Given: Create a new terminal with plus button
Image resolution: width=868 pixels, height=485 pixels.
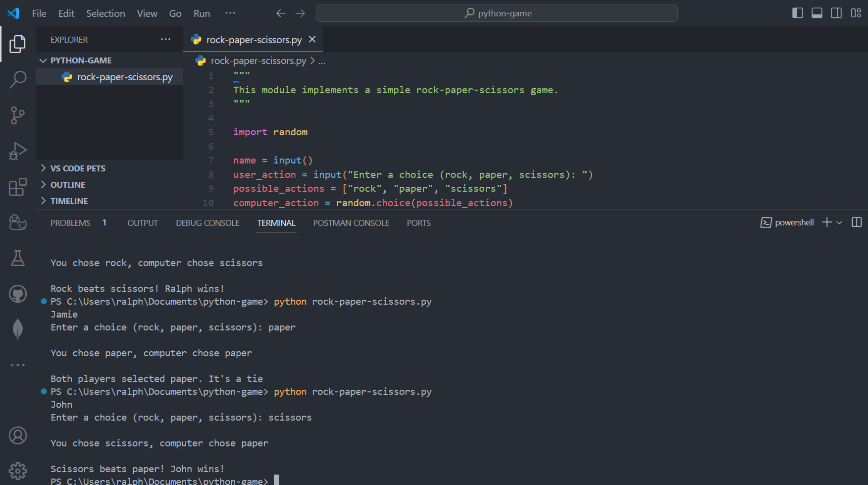Looking at the screenshot, I should [x=827, y=222].
